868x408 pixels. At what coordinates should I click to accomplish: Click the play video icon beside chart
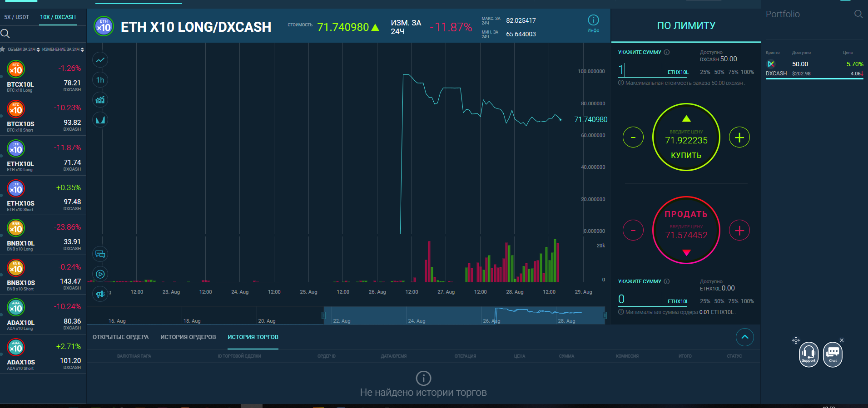(x=100, y=274)
